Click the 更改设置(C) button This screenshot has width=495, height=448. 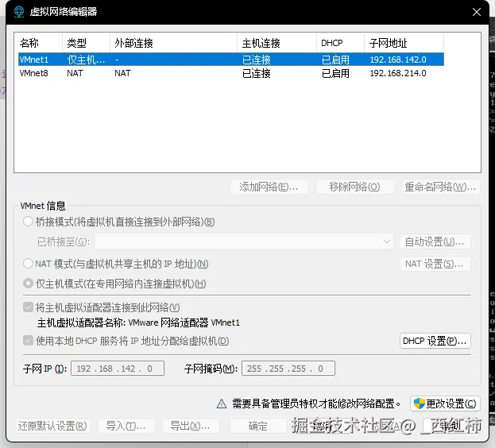(445, 404)
